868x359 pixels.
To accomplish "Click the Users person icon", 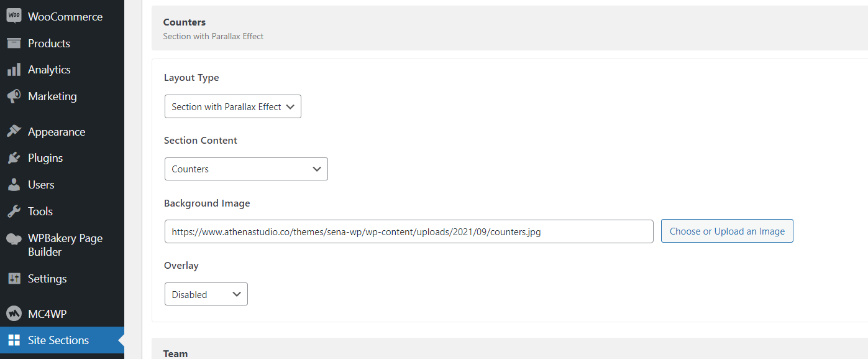I will tap(14, 185).
